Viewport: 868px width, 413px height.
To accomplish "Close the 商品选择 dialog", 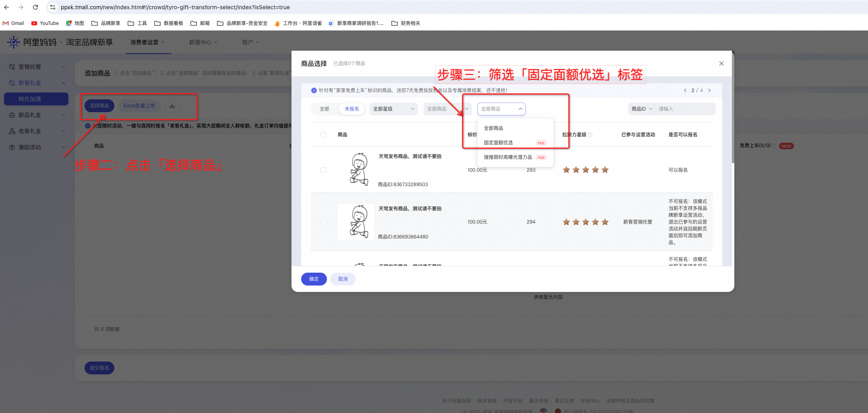I will (721, 64).
